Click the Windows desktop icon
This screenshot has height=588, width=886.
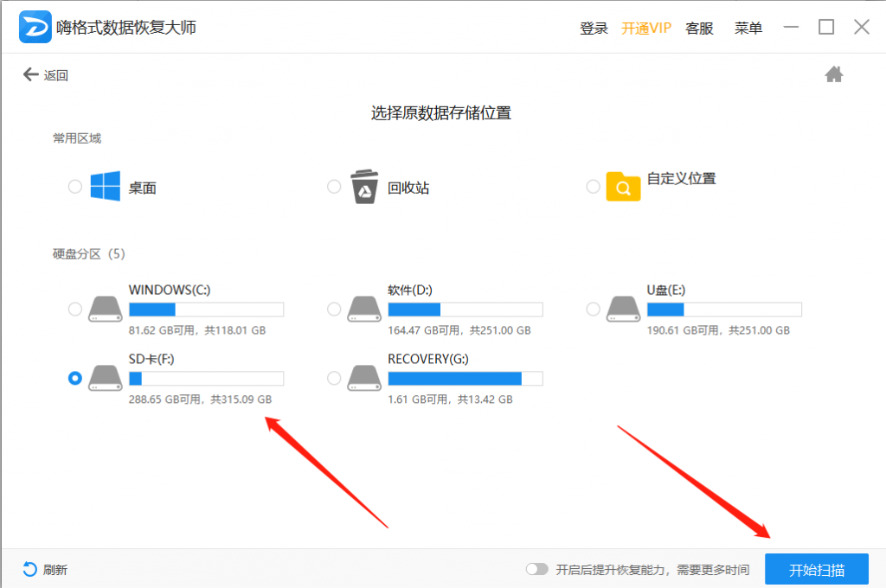pyautogui.click(x=105, y=186)
